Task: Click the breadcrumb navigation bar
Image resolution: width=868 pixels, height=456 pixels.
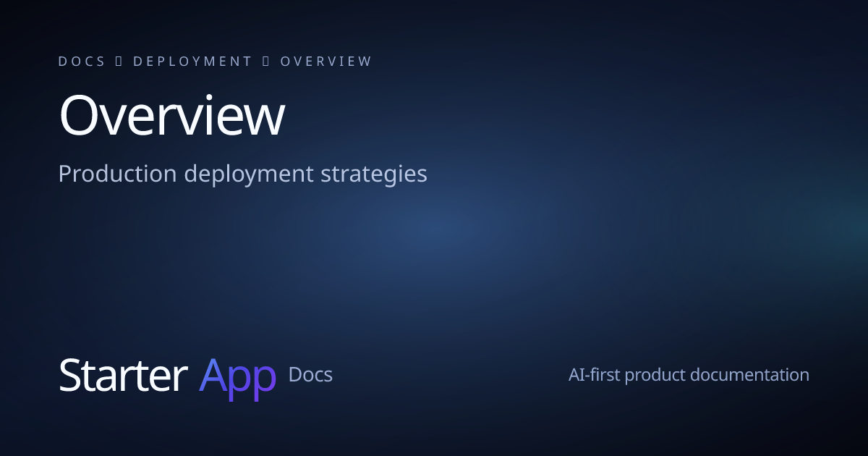Action: coord(215,61)
